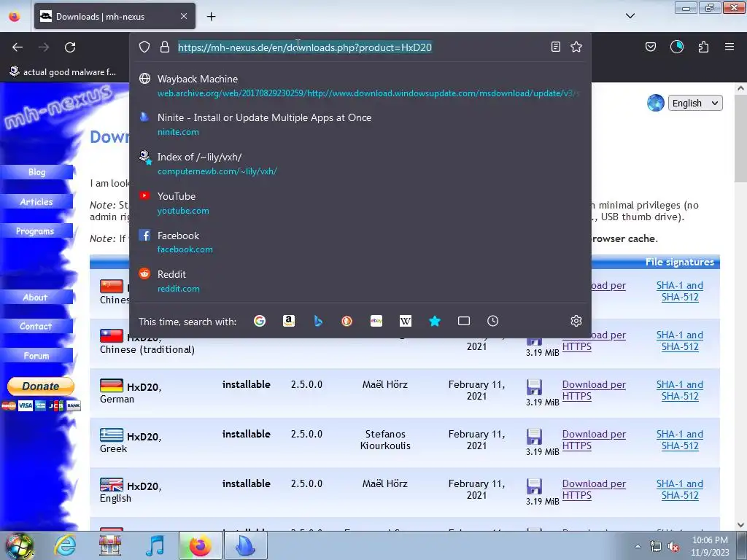The image size is (747, 560).
Task: Switch to Firefox in the taskbar
Action: click(201, 545)
